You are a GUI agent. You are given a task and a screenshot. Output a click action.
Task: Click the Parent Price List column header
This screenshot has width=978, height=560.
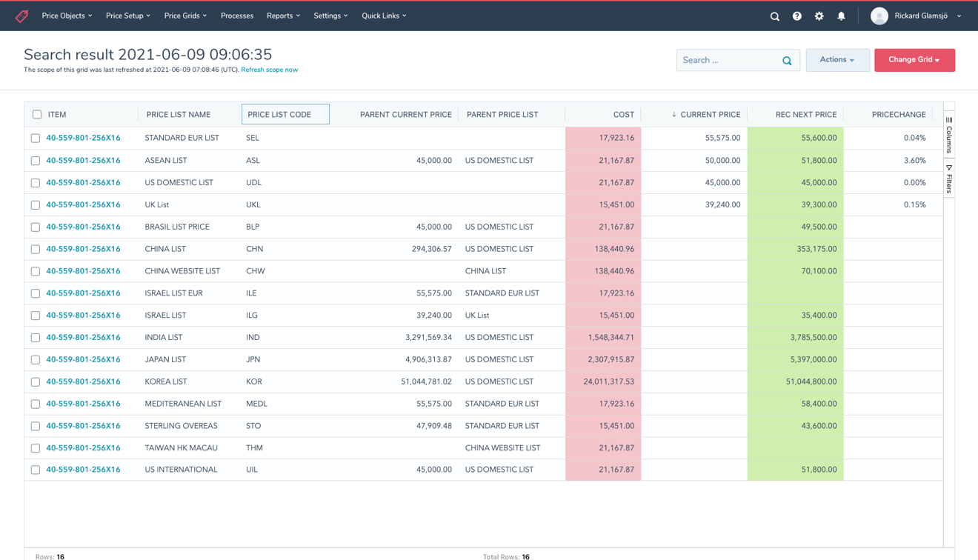pos(502,115)
